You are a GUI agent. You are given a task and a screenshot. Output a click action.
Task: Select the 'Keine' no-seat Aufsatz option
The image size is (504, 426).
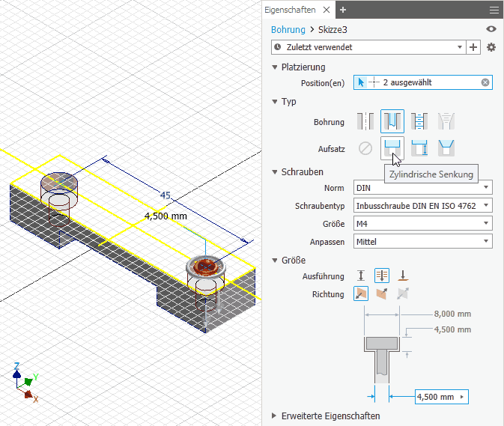point(365,147)
